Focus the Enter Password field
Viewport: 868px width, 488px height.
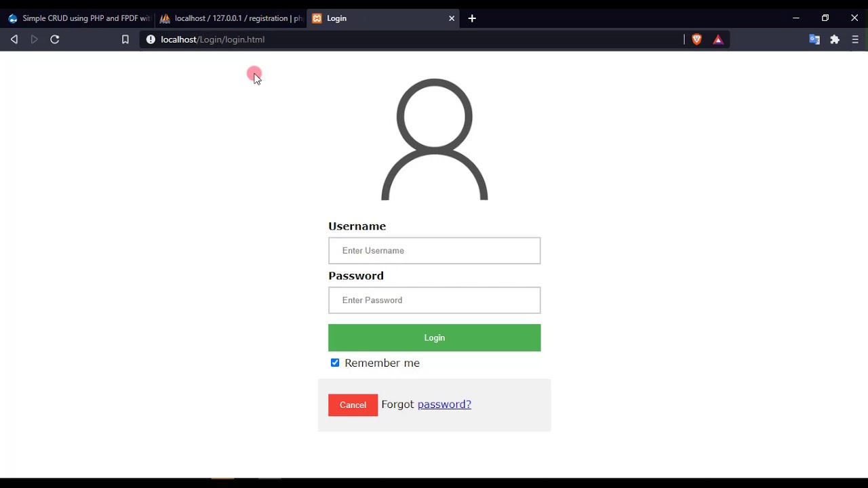[435, 300]
